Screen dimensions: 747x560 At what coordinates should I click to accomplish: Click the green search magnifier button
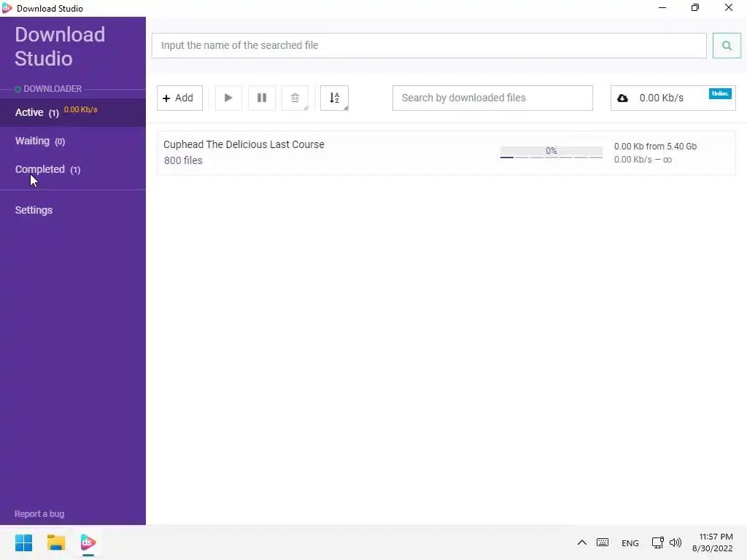727,46
